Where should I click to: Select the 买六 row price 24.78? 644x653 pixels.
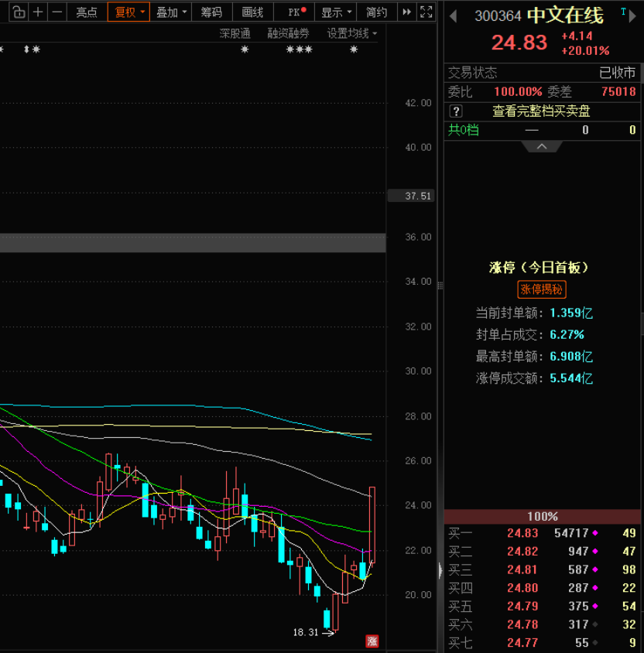click(522, 624)
